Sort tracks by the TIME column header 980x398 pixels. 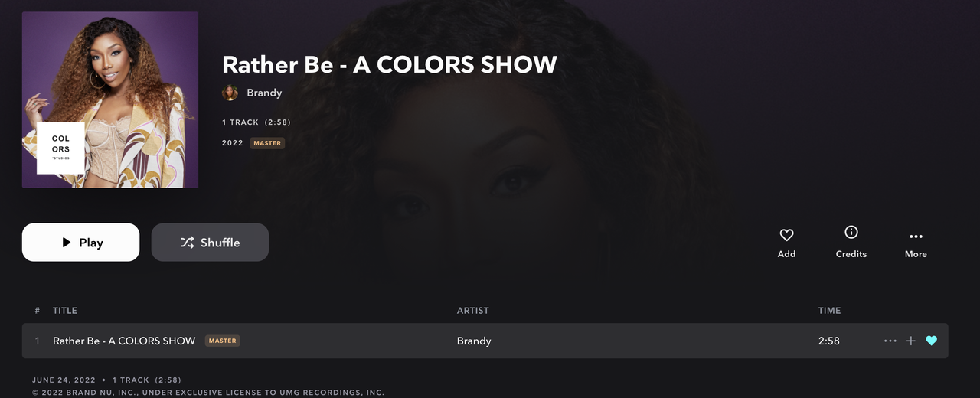click(x=829, y=311)
